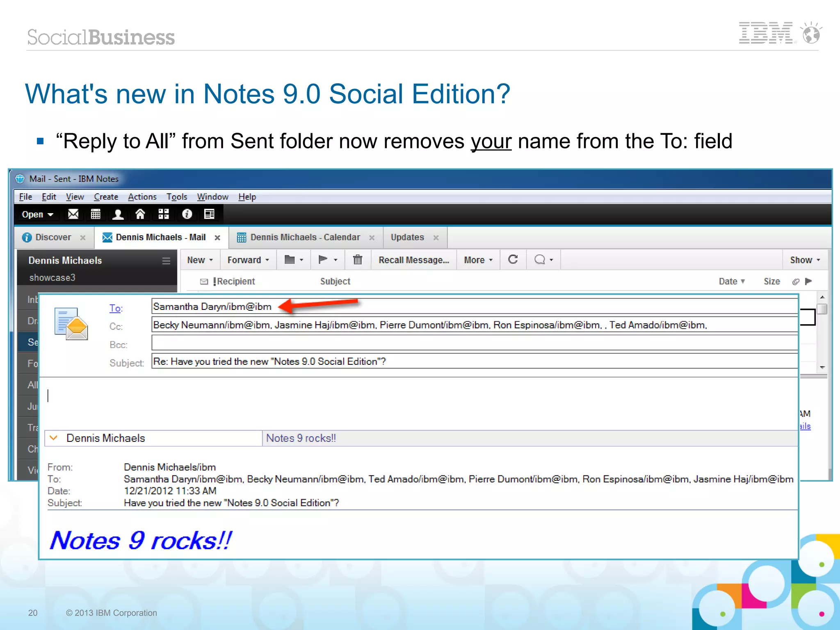Open the Tools menu
The image size is (840, 630).
point(177,197)
